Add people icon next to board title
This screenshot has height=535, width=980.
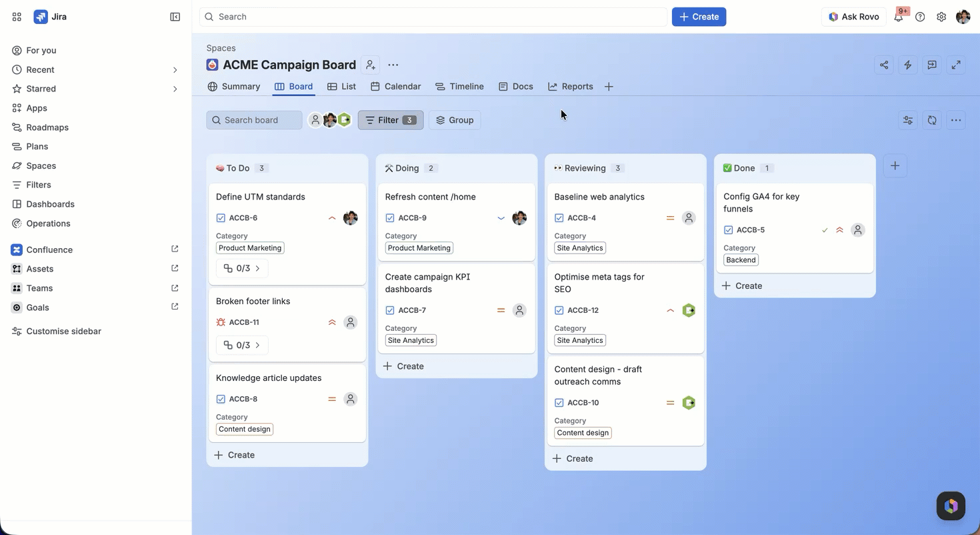(371, 65)
